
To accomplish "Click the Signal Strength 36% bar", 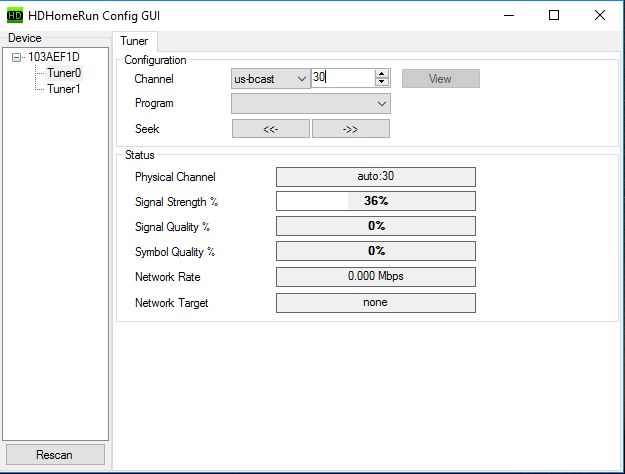I will [375, 201].
